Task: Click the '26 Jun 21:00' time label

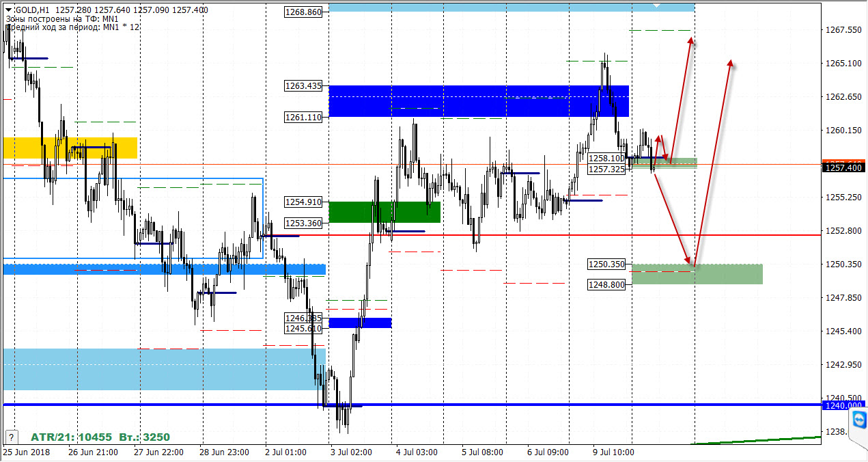Action: click(92, 452)
